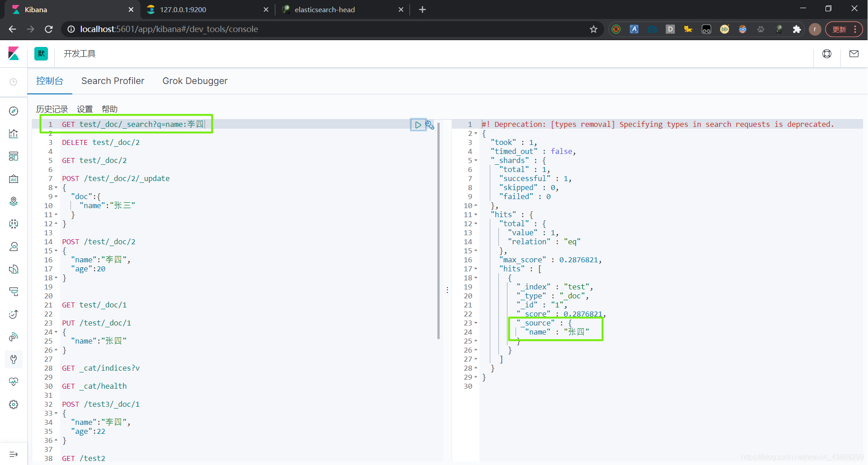Open 设置 settings menu
The height and width of the screenshot is (465, 868).
click(x=84, y=109)
